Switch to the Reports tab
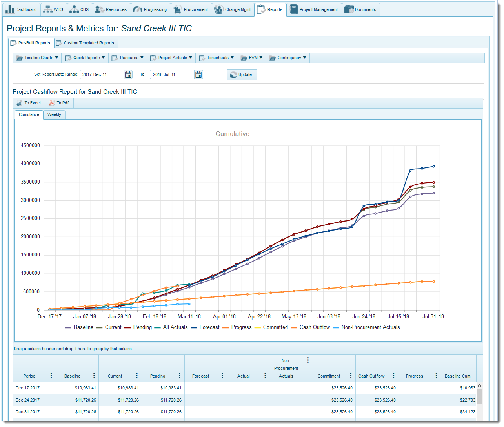The image size is (504, 427). [270, 10]
